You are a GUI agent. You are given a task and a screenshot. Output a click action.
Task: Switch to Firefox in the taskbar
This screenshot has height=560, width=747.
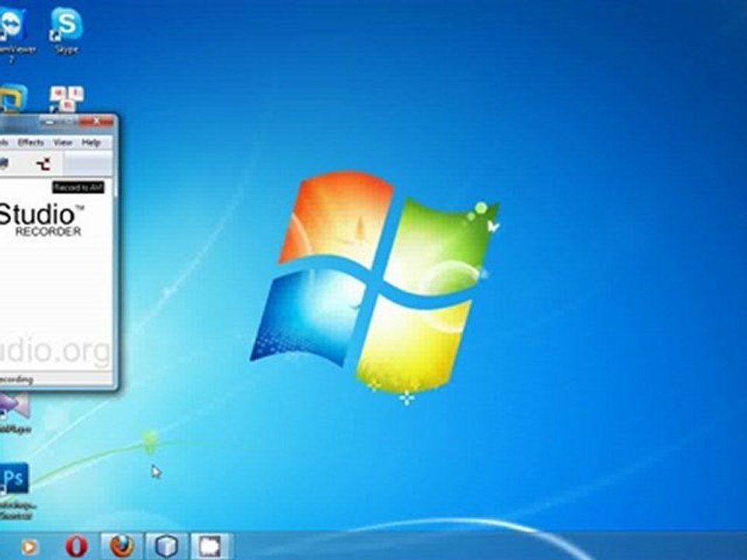coord(121,546)
